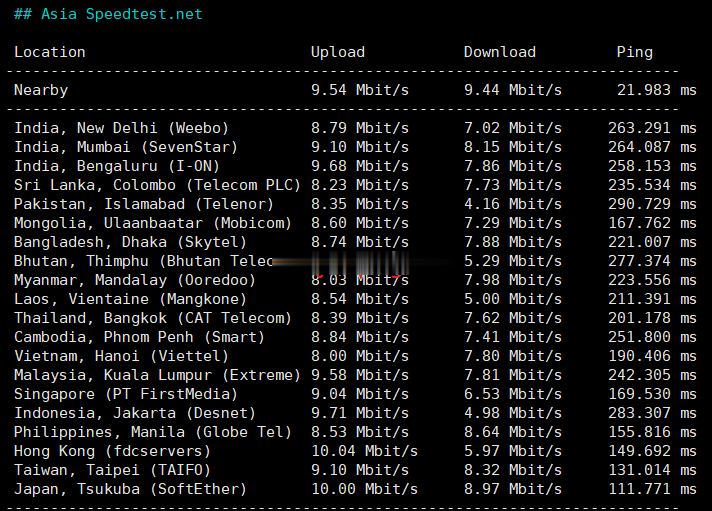Select the 'Location' column header

[x=49, y=52]
